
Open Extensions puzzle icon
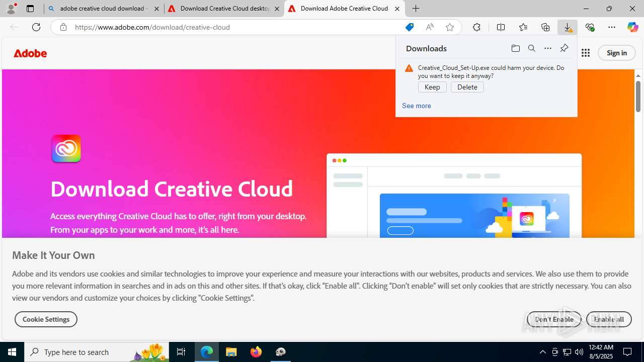pyautogui.click(x=476, y=27)
